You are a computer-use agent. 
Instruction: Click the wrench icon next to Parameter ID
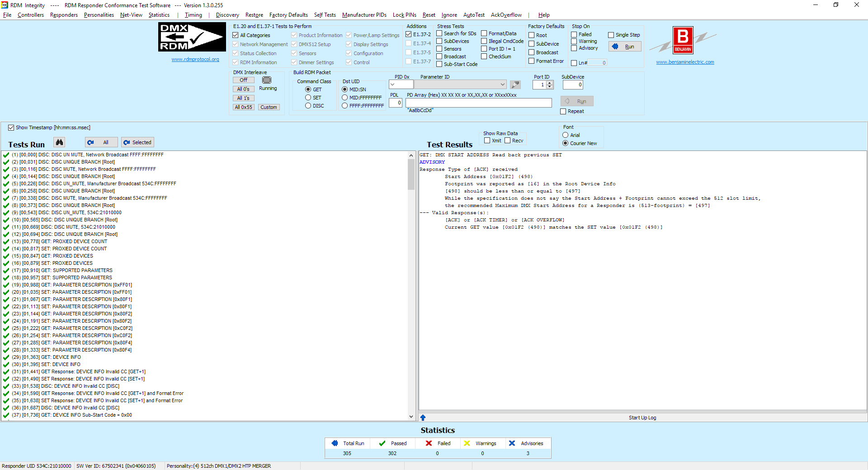pyautogui.click(x=515, y=85)
